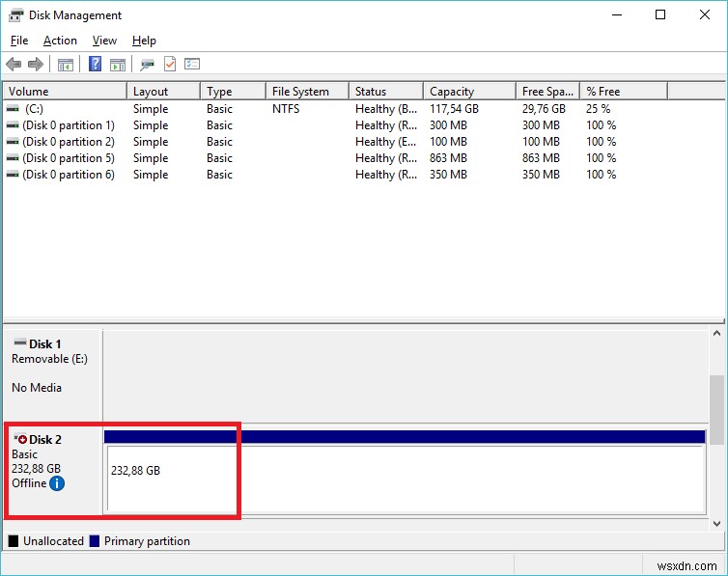This screenshot has width=728, height=576.
Task: Select the Disk 2 Basic Offline label
Action: pos(53,470)
